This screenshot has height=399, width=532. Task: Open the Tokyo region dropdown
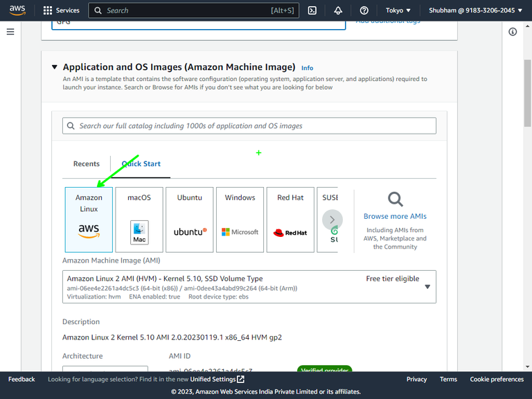pos(398,10)
